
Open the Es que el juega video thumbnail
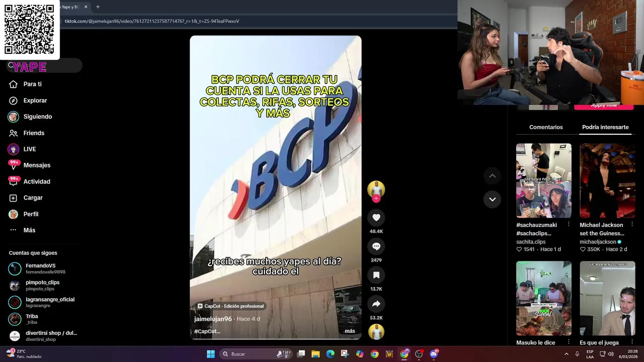pyautogui.click(x=607, y=298)
